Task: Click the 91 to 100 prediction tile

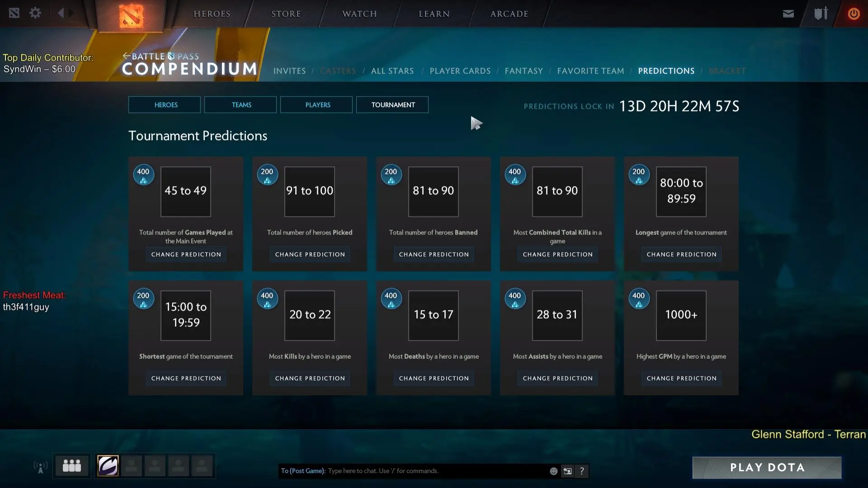Action: point(310,192)
